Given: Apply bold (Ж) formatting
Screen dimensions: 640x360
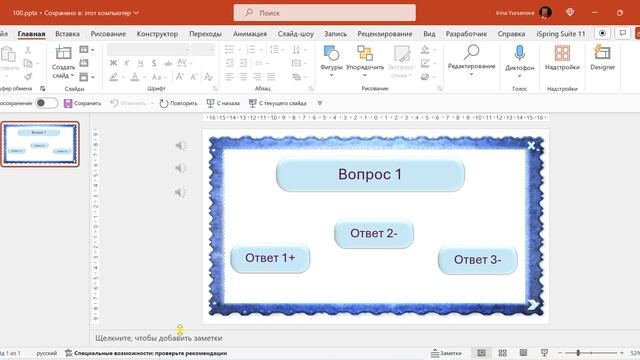Looking at the screenshot, I should tap(113, 63).
